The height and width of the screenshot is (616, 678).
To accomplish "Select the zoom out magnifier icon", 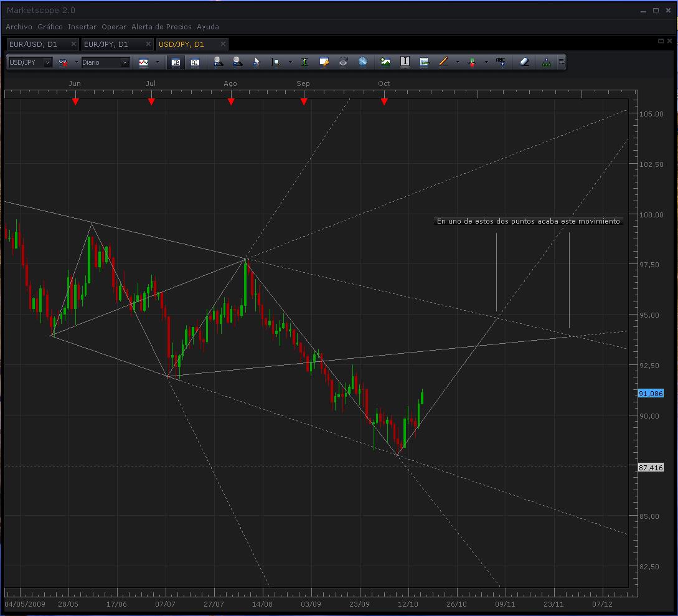I will tap(237, 62).
